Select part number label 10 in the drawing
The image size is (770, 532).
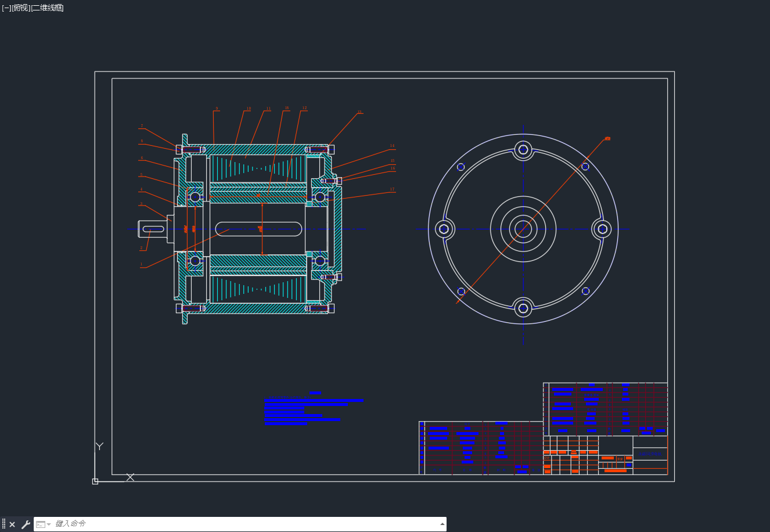pyautogui.click(x=249, y=109)
